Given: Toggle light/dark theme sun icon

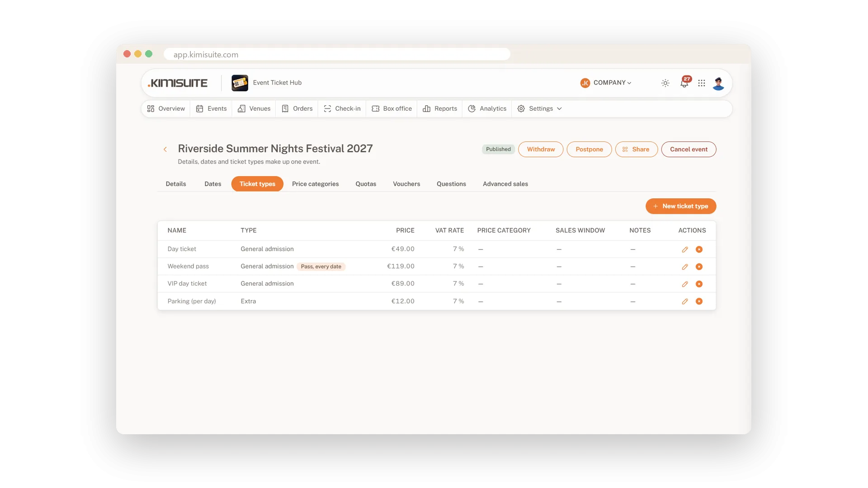Looking at the screenshot, I should pos(665,83).
